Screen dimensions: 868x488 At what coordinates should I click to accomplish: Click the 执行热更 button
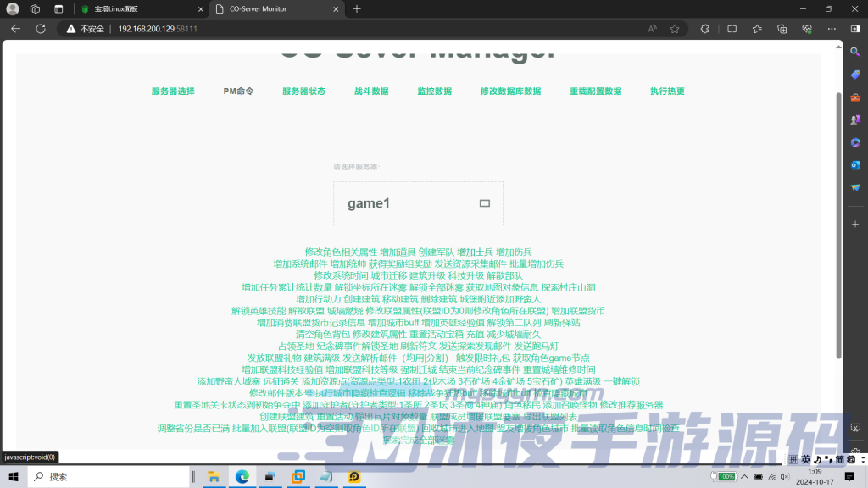click(665, 90)
